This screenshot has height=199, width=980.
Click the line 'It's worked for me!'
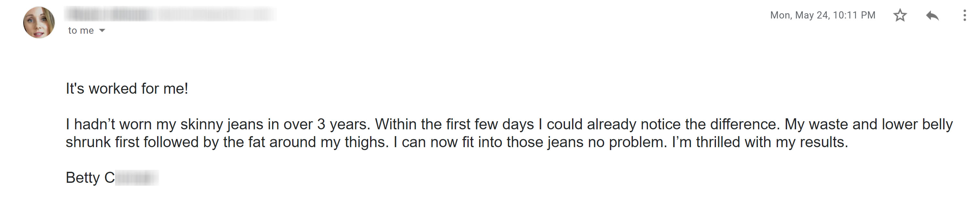127,89
